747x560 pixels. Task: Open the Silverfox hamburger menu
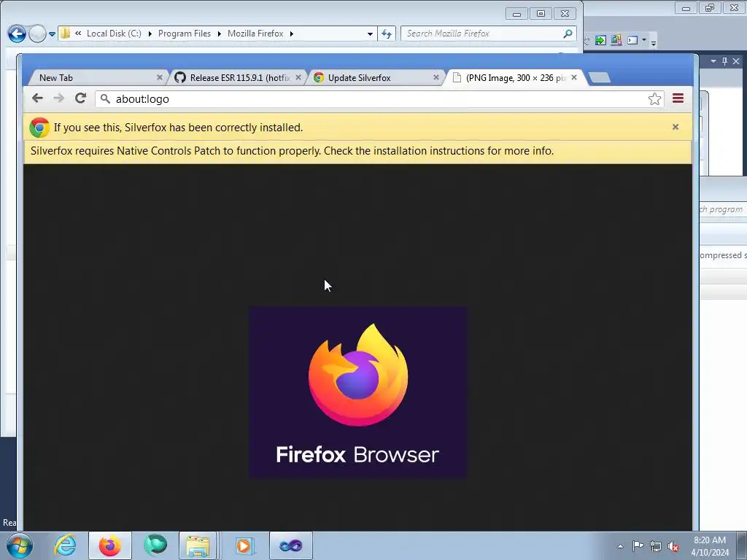tap(678, 98)
